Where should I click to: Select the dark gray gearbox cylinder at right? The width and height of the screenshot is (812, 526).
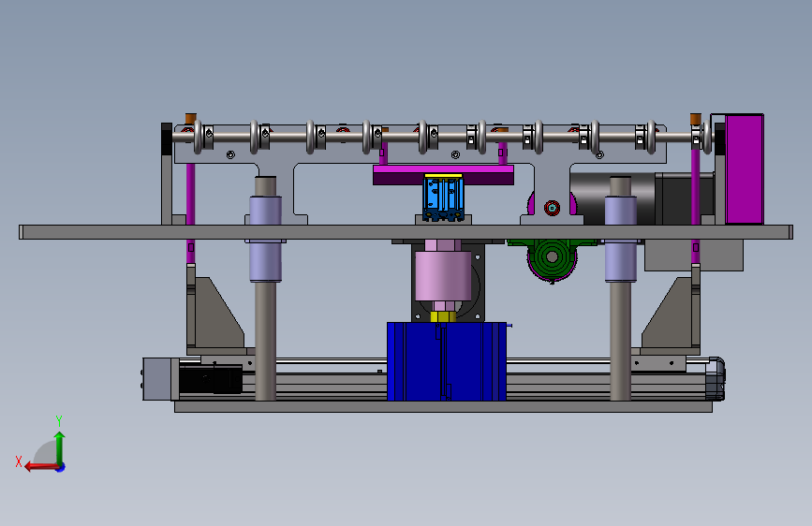[613, 198]
